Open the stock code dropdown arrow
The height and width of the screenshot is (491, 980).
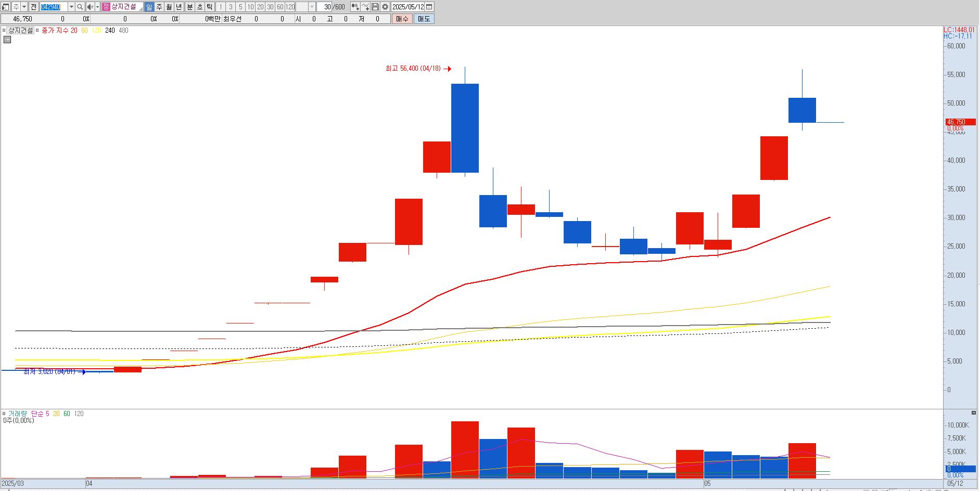coord(72,7)
